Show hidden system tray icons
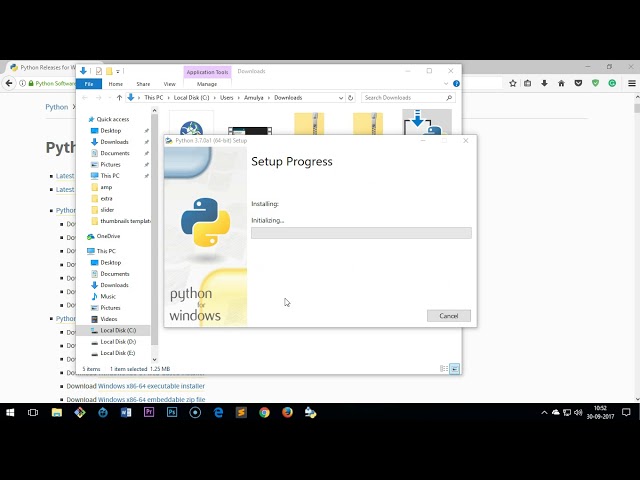Viewport: 640px width, 480px height. point(544,413)
